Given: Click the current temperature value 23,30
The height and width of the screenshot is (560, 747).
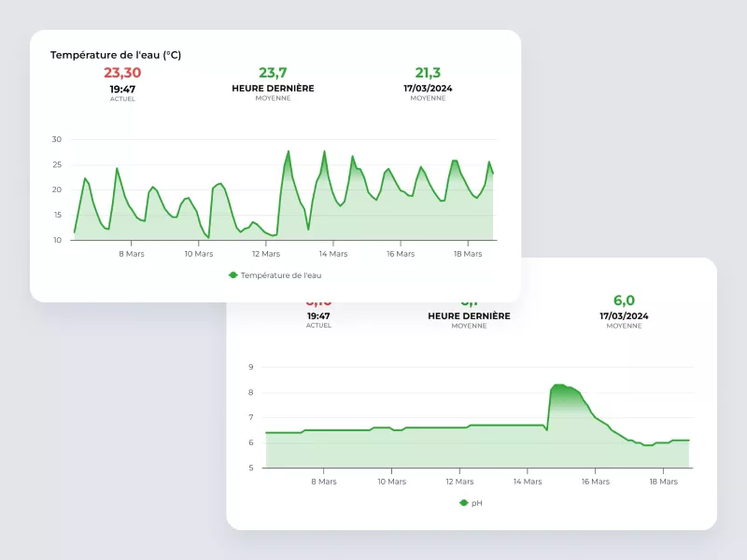Looking at the screenshot, I should point(122,73).
